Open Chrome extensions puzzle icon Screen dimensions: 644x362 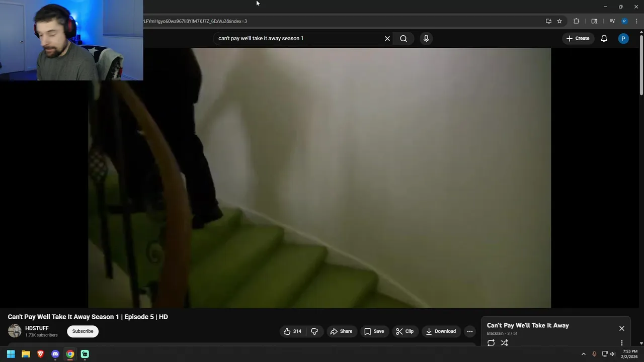(577, 21)
